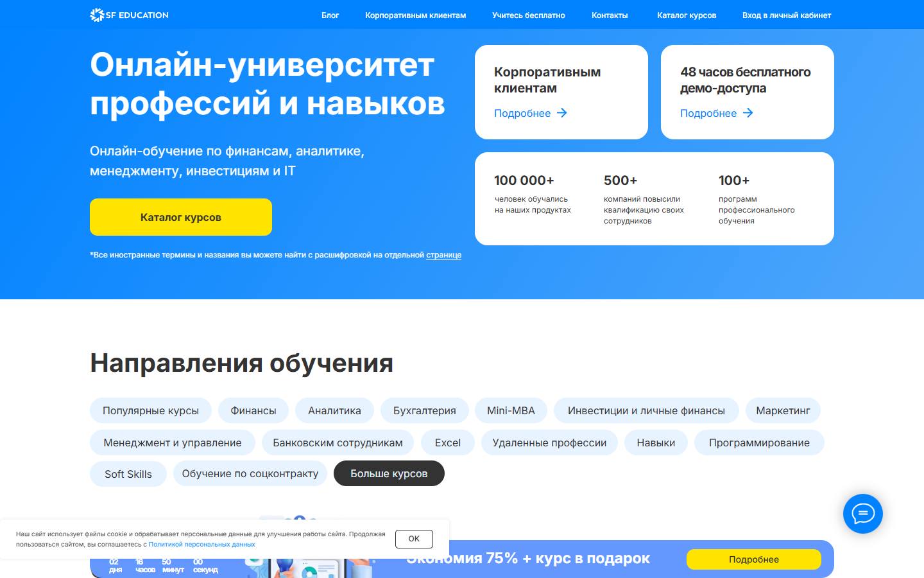The height and width of the screenshot is (578, 924).
Task: Click Подробнее under Корпоративным клиентам card
Action: 530,113
